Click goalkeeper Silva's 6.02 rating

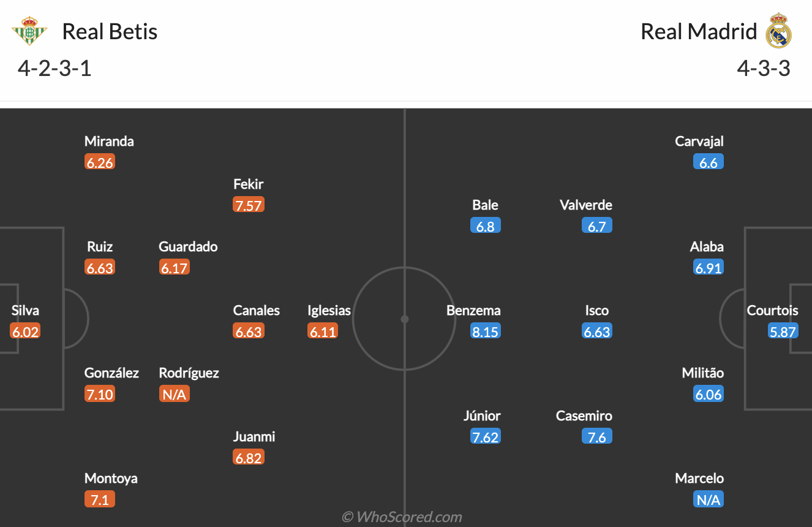coord(25,332)
